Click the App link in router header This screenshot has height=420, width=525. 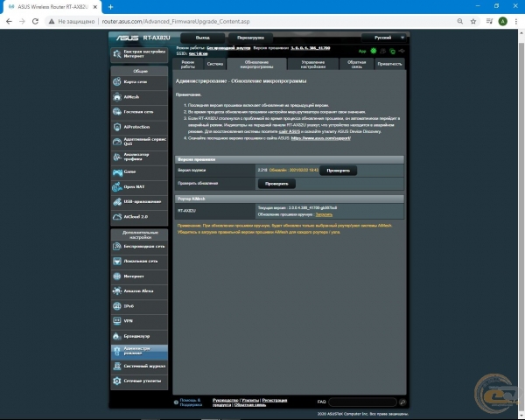point(362,52)
